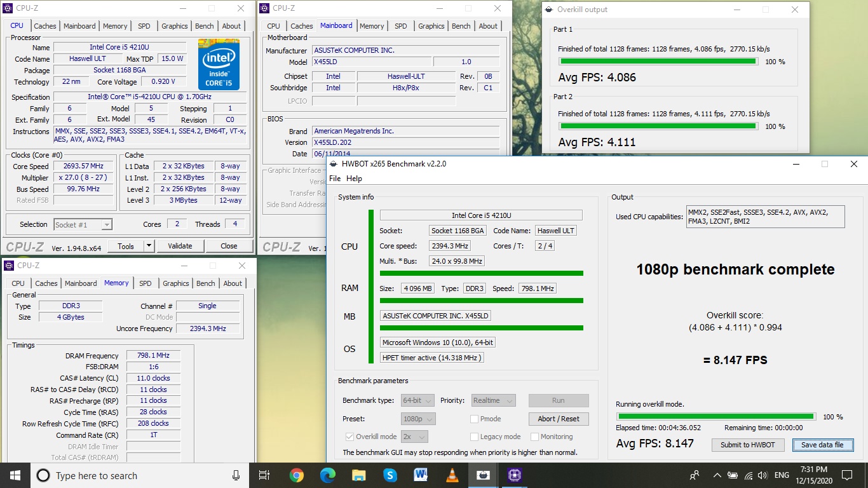Viewport: 868px width, 488px height.
Task: Open the Overkill mode 2x dropdown
Action: pyautogui.click(x=414, y=437)
